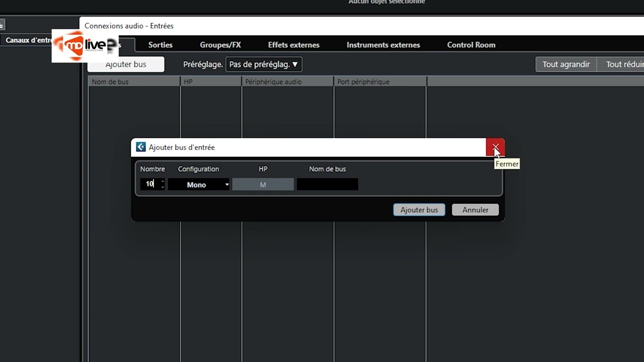The image size is (644, 362).
Task: Click Ajouter bus in Connexions audio window
Action: click(126, 64)
